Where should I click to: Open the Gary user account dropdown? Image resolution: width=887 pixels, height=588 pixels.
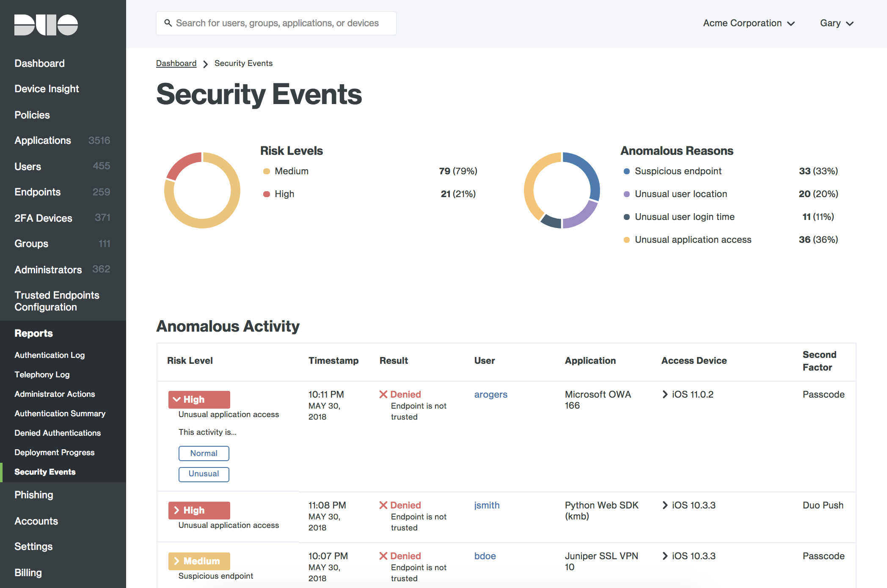click(837, 23)
